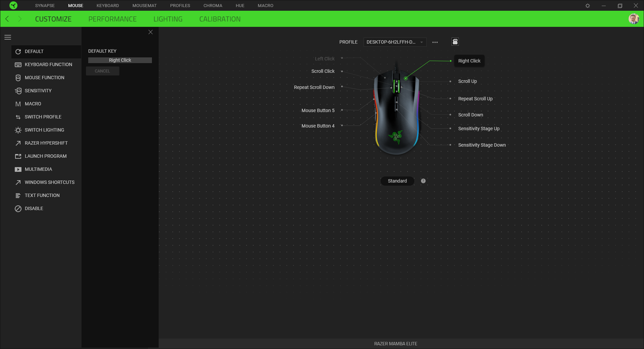Close the assignment side panel
This screenshot has height=349, width=644.
point(151,32)
